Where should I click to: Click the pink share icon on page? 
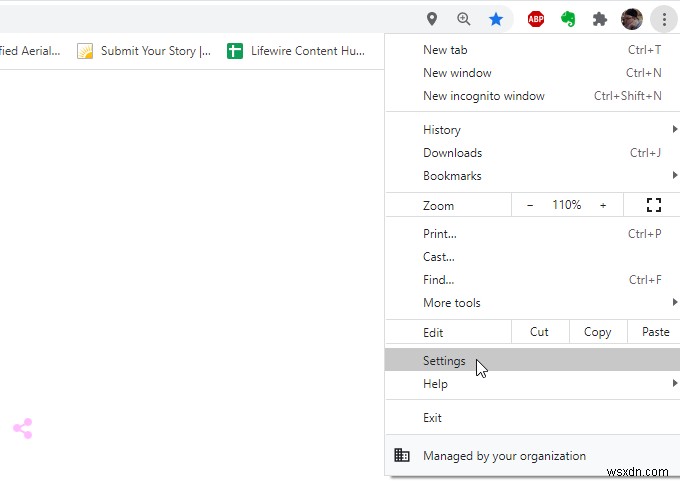[22, 429]
